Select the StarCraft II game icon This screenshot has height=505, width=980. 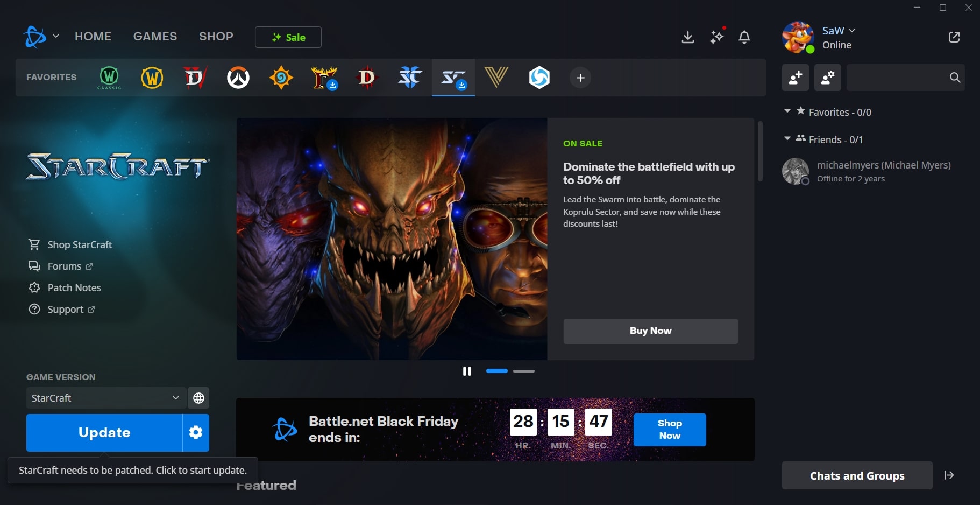point(410,77)
